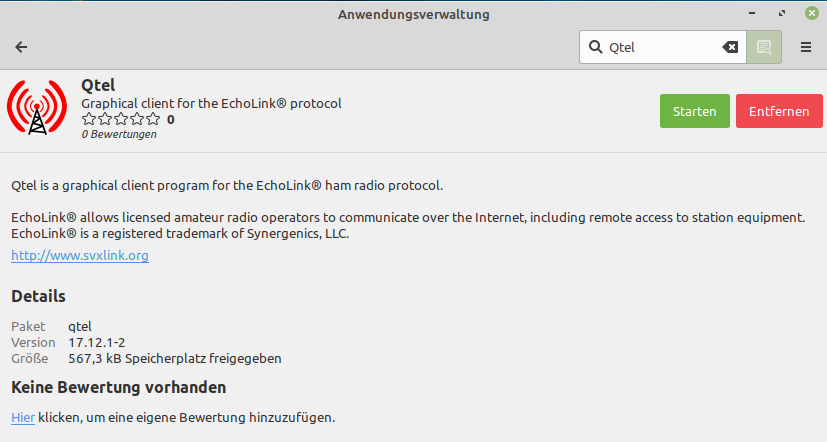This screenshot has height=442, width=827.
Task: Remove Qtel with the Entfernen button
Action: coord(779,111)
